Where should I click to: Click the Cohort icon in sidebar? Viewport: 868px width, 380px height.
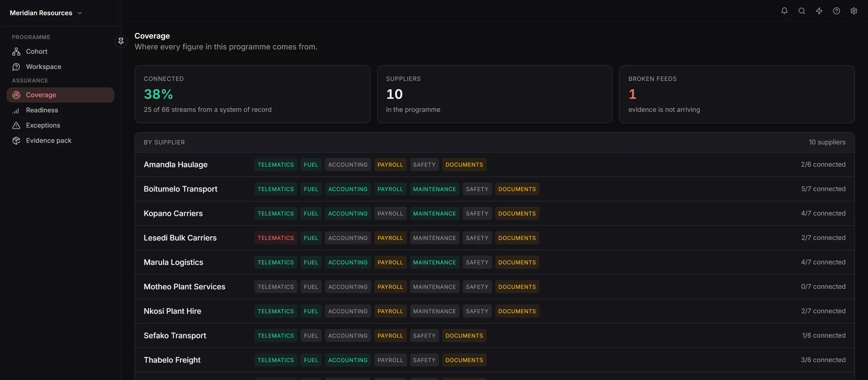coord(16,52)
